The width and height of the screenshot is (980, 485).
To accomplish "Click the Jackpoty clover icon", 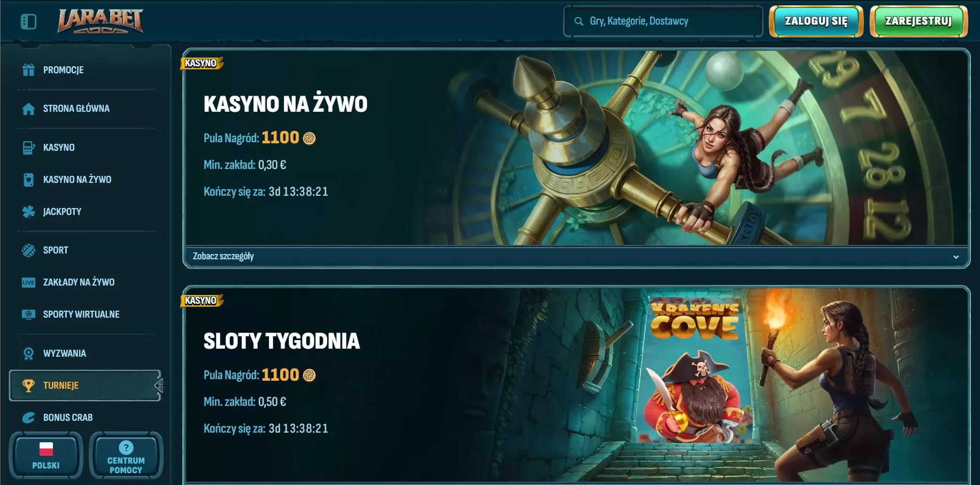I will click(28, 212).
